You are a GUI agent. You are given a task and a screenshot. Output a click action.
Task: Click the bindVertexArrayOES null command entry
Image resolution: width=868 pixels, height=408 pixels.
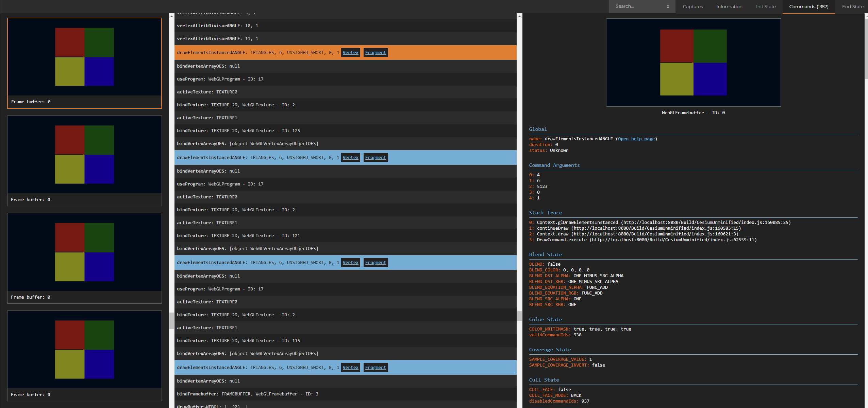point(208,66)
